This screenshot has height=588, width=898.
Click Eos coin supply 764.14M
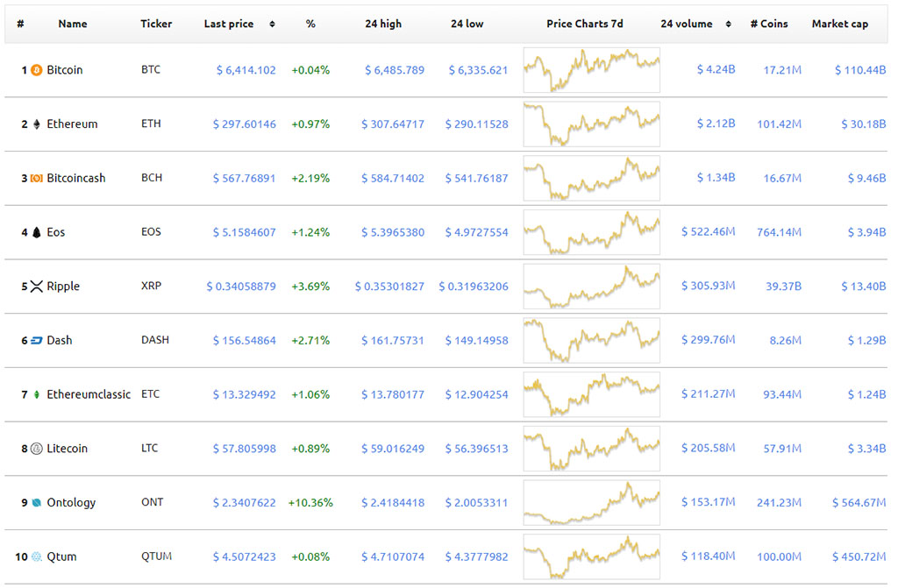[779, 232]
